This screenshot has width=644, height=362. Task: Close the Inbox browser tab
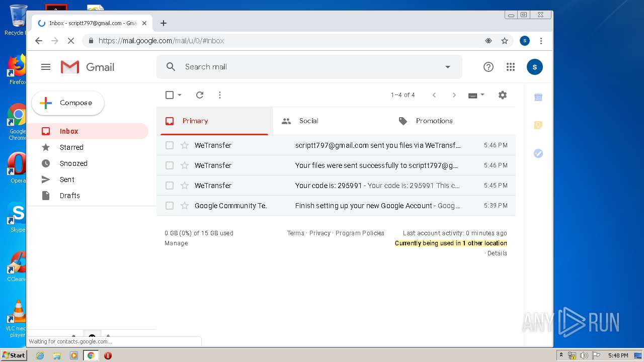point(144,23)
